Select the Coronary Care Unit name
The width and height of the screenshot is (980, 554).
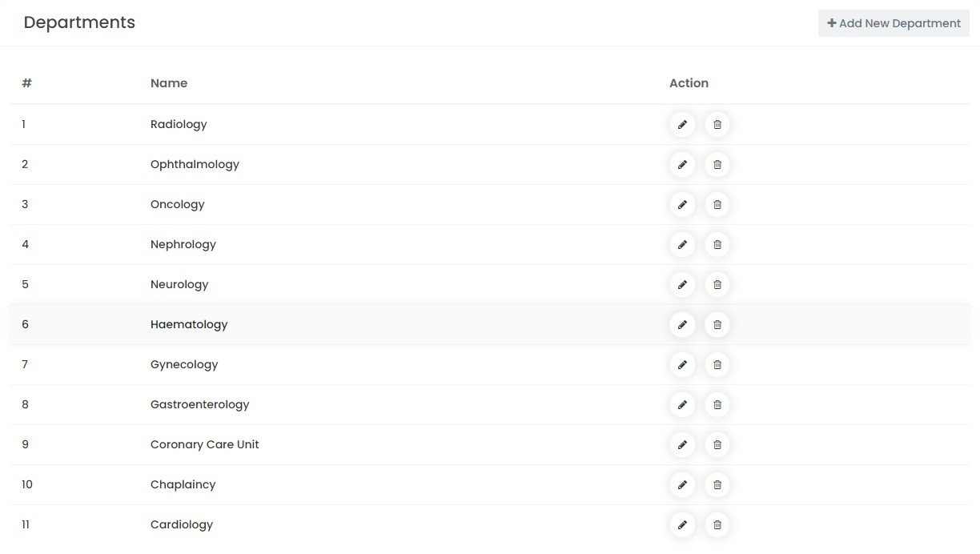[x=205, y=444]
